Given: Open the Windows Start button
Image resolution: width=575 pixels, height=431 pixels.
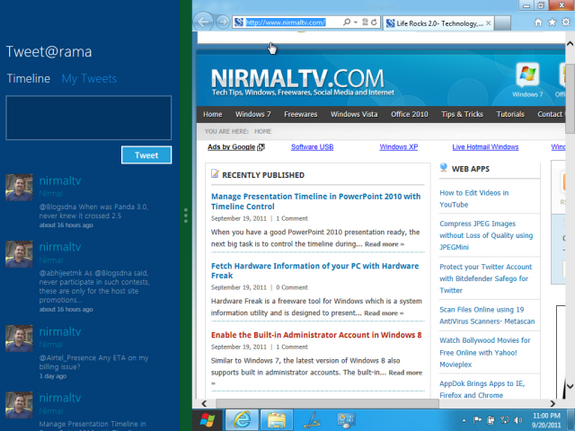Looking at the screenshot, I should point(207,420).
